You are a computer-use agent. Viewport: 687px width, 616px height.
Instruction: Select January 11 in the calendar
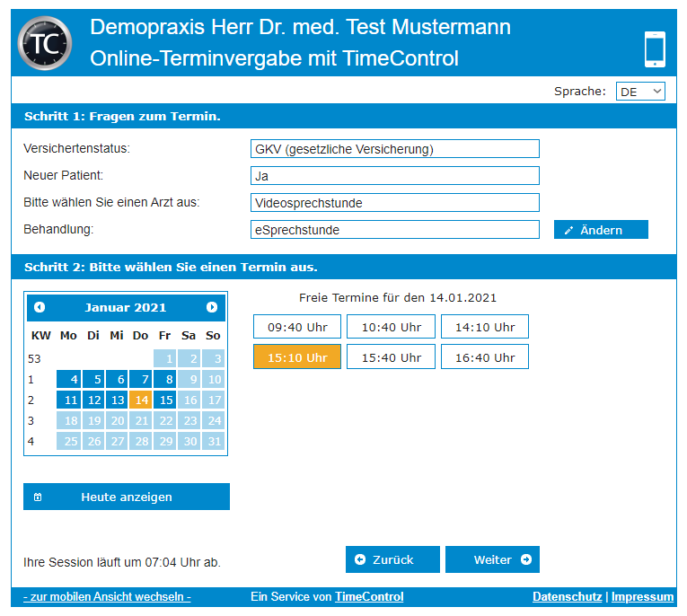(x=69, y=400)
